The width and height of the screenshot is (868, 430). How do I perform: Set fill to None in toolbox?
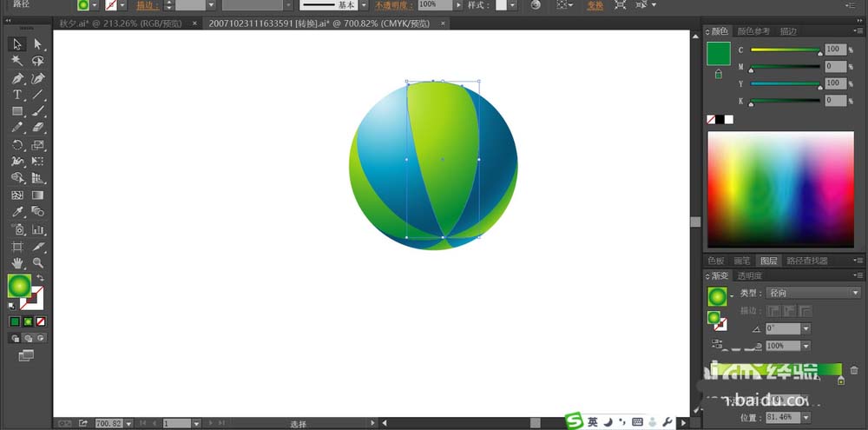click(41, 321)
